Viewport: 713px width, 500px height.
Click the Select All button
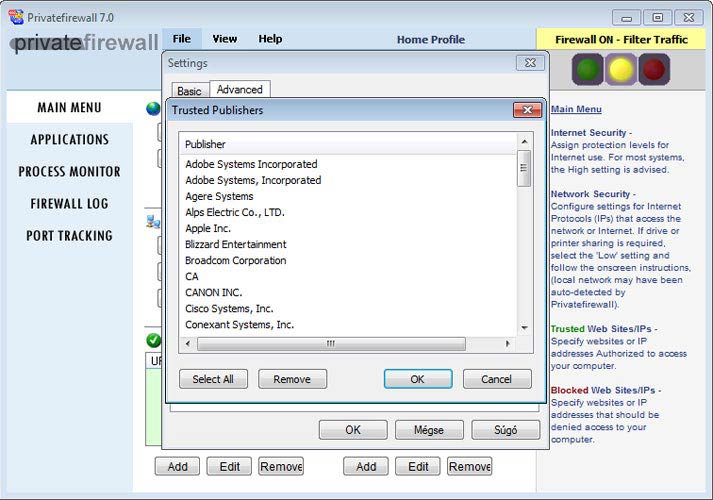(x=213, y=379)
